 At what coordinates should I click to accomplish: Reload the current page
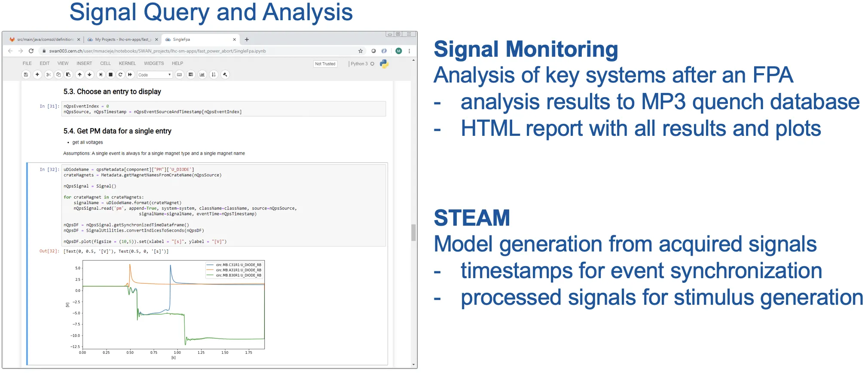click(31, 51)
